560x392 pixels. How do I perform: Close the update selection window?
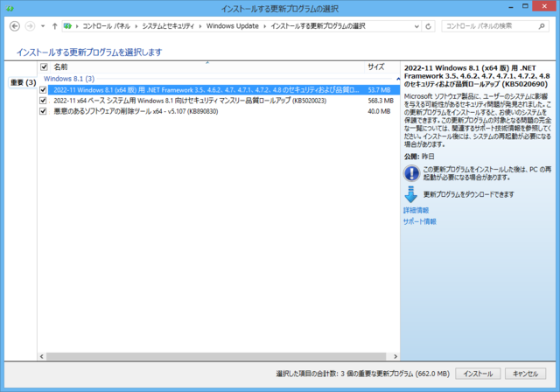(x=544, y=6)
